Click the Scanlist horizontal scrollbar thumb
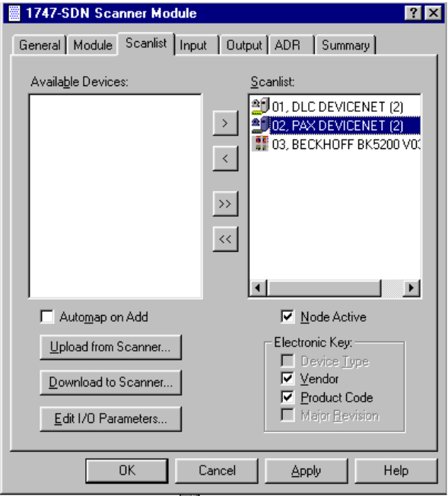 [x=324, y=288]
